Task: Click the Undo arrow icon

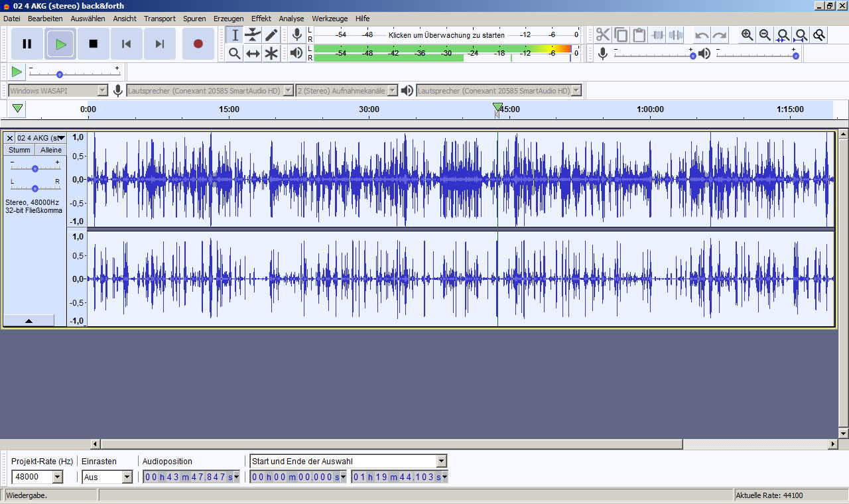Action: 701,34
